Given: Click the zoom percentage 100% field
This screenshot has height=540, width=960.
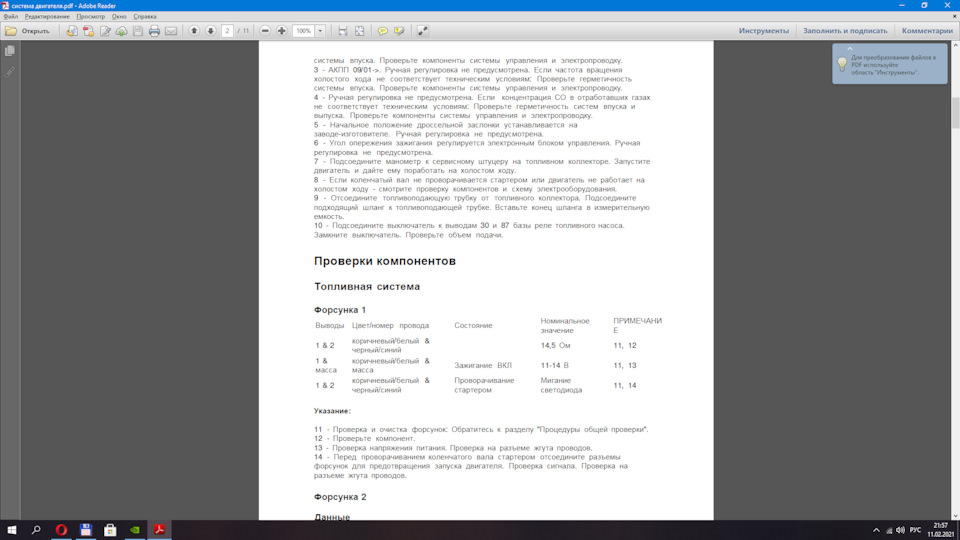Looking at the screenshot, I should pos(304,31).
